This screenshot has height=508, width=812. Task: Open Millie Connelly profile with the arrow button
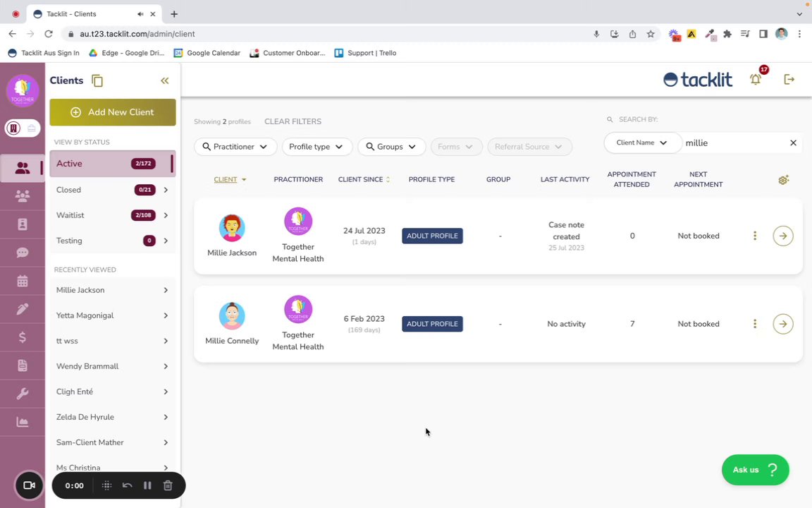point(783,324)
